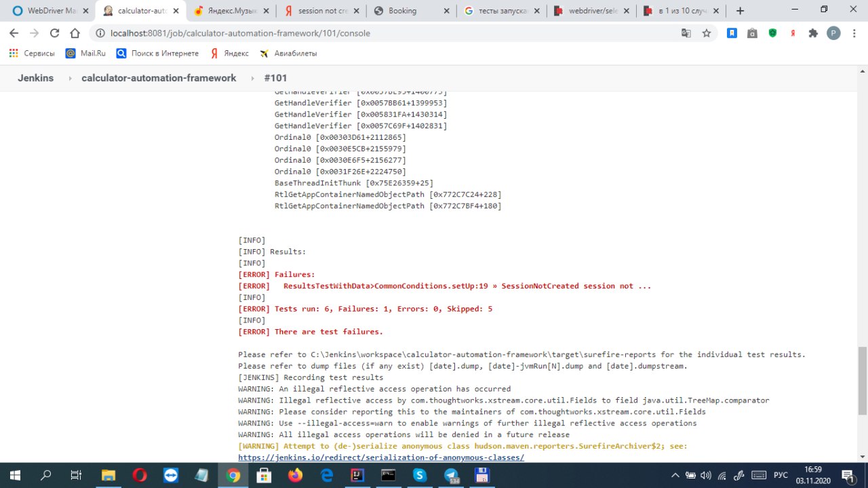868x488 pixels.
Task: Click the URL address bar
Action: pyautogui.click(x=387, y=33)
